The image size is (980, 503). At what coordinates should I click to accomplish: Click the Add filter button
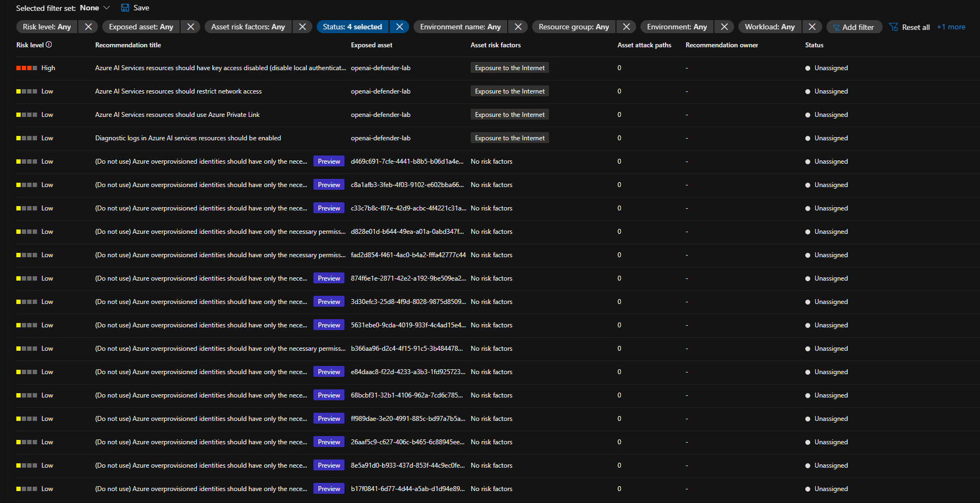pyautogui.click(x=854, y=27)
